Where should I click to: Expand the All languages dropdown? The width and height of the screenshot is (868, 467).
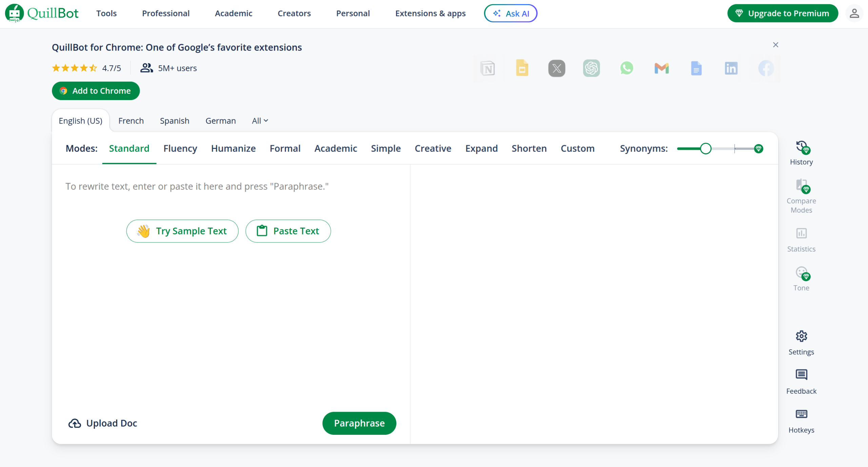(x=260, y=121)
